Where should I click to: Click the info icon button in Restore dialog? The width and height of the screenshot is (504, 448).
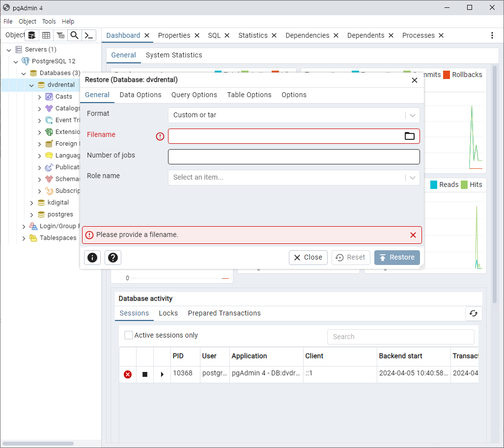[92, 258]
